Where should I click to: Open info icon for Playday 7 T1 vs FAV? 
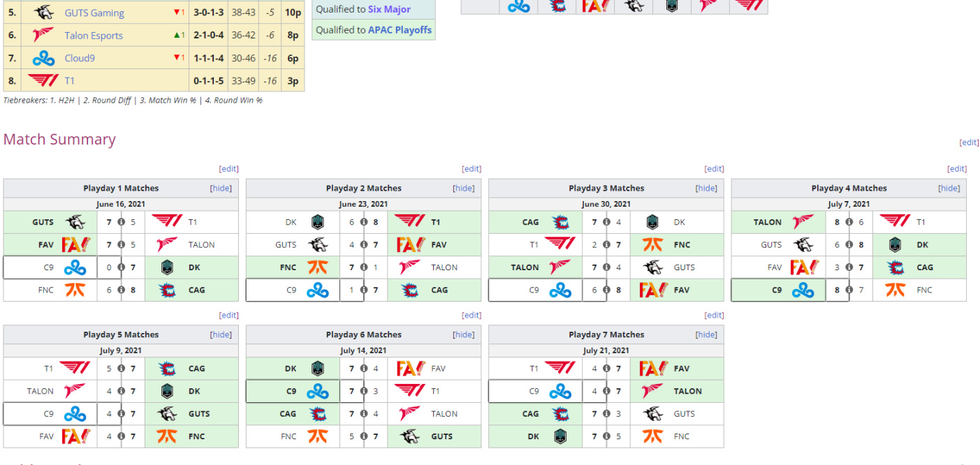coord(606,369)
